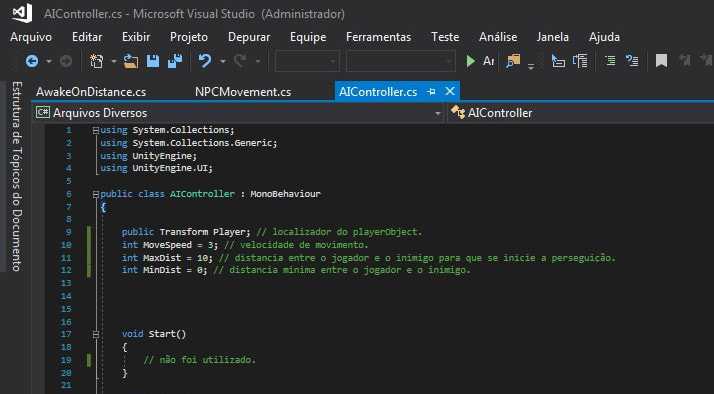Toggle a bookmark on the current line
The width and height of the screenshot is (714, 394).
(x=662, y=61)
